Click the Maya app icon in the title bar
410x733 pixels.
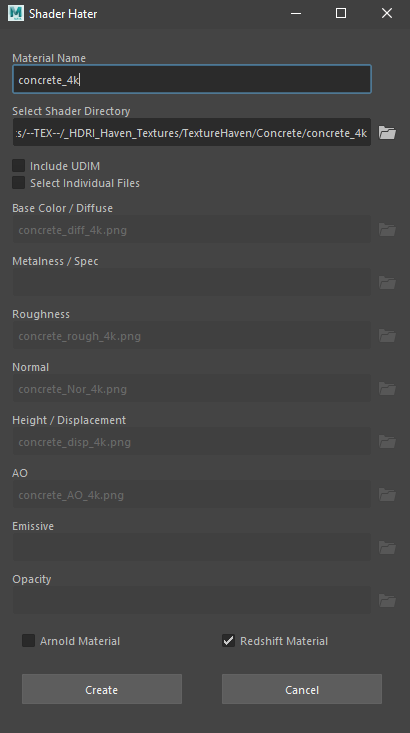point(16,13)
